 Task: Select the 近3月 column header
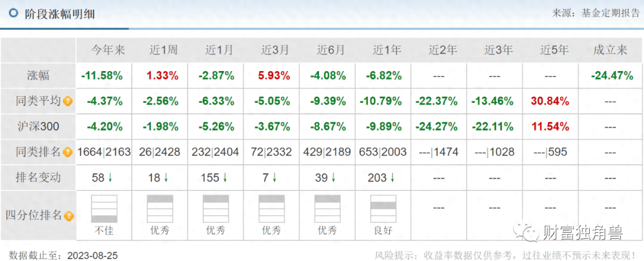(271, 50)
